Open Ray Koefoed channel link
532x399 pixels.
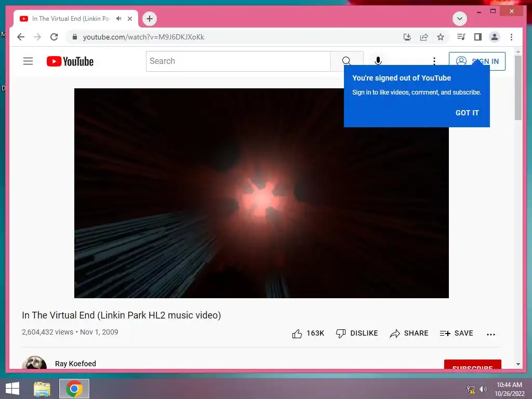pos(76,364)
